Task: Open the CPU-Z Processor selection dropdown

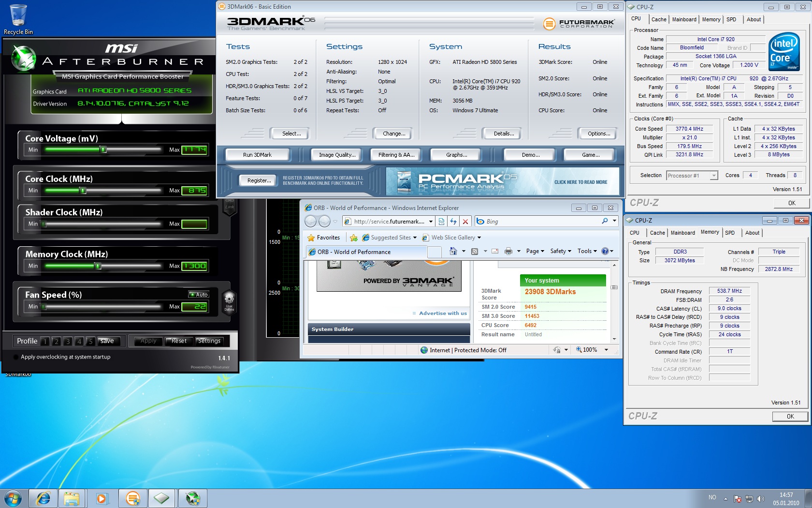Action: [x=714, y=176]
